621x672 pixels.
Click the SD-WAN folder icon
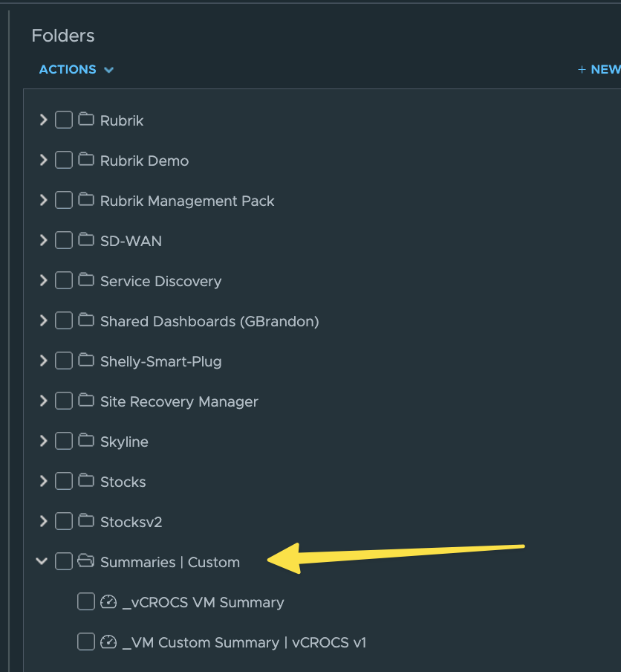tap(87, 240)
